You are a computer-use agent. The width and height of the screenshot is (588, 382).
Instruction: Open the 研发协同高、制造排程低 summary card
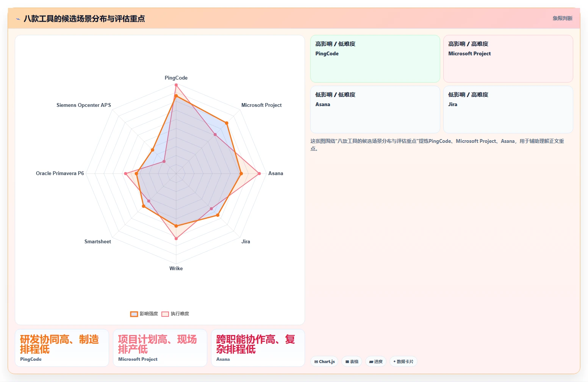[62, 348]
